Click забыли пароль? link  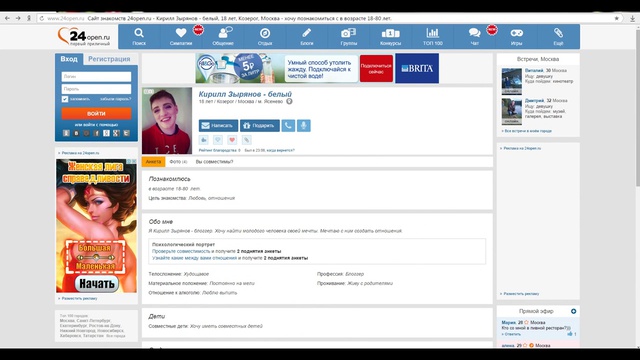[x=116, y=99]
